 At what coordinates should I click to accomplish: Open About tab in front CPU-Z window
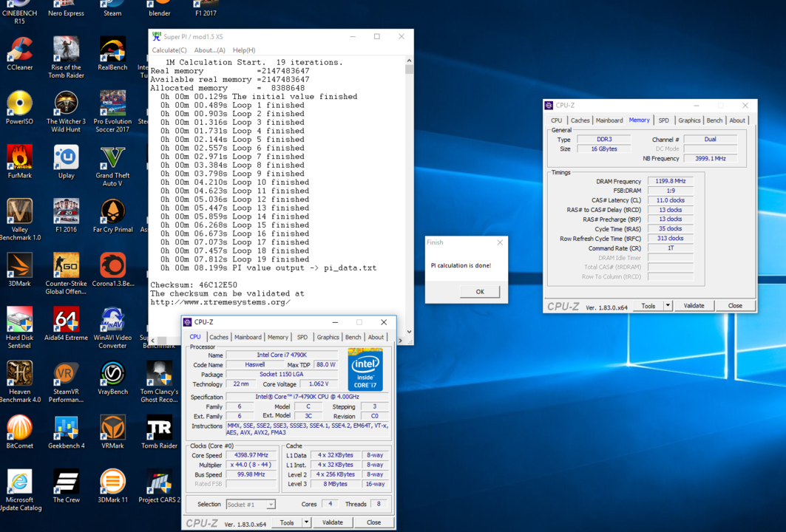click(376, 337)
